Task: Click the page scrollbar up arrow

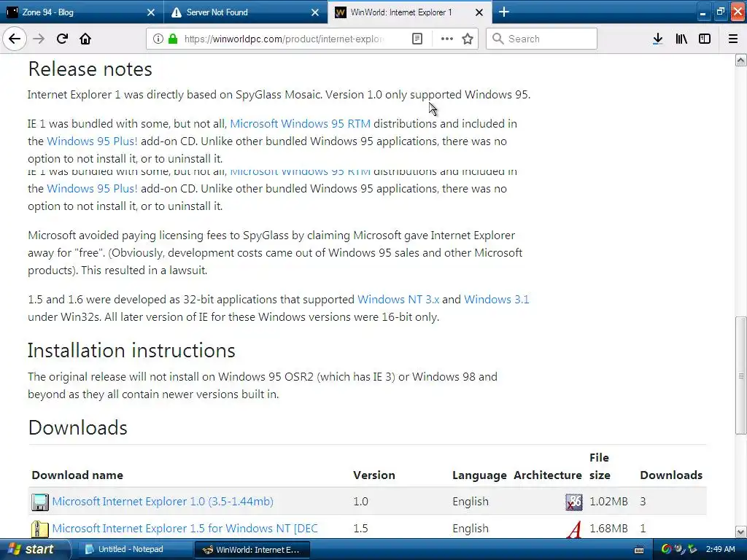Action: pyautogui.click(x=740, y=60)
